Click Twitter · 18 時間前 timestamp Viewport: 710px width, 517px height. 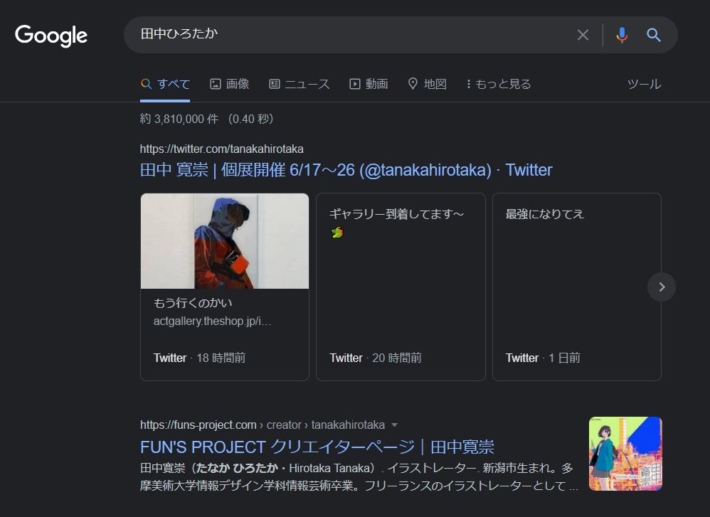[199, 358]
